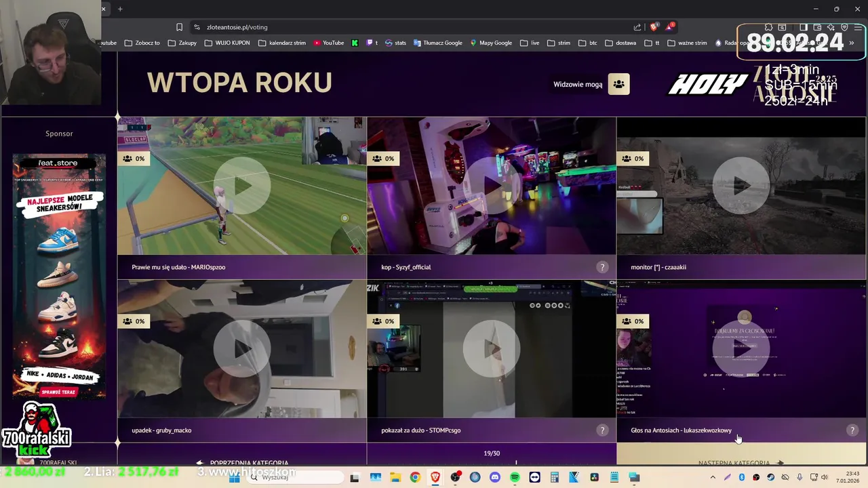
Task: Open the YouTube bookmark
Action: tap(328, 43)
